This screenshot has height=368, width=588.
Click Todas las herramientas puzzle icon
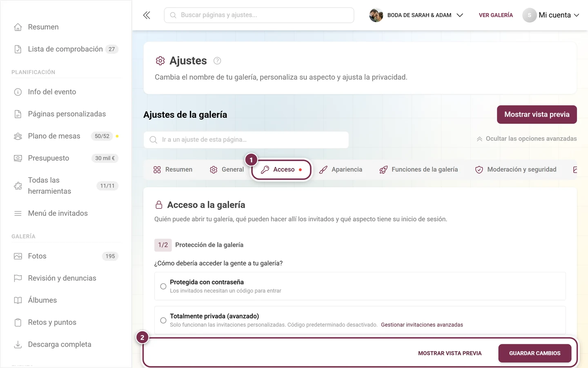18,186
